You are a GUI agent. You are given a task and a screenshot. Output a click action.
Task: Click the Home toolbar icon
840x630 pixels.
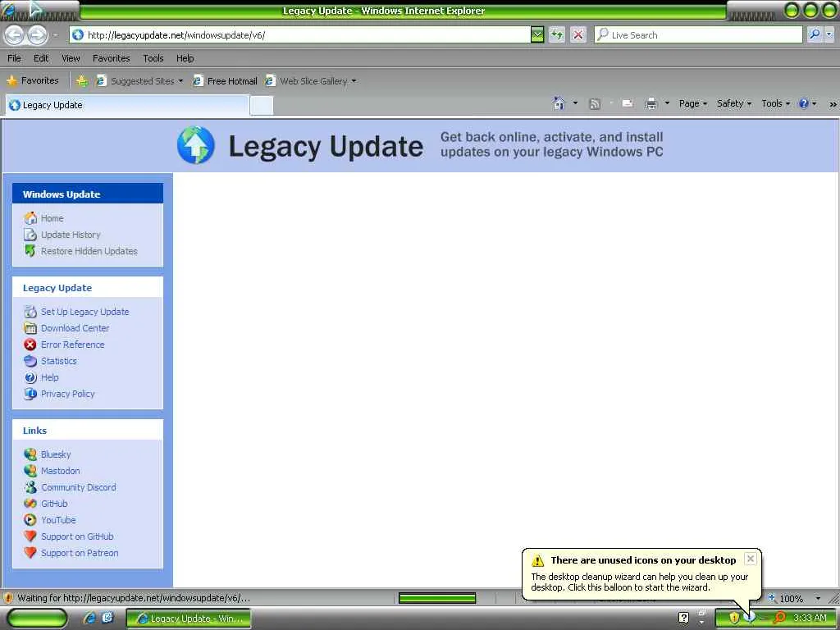[x=559, y=103]
